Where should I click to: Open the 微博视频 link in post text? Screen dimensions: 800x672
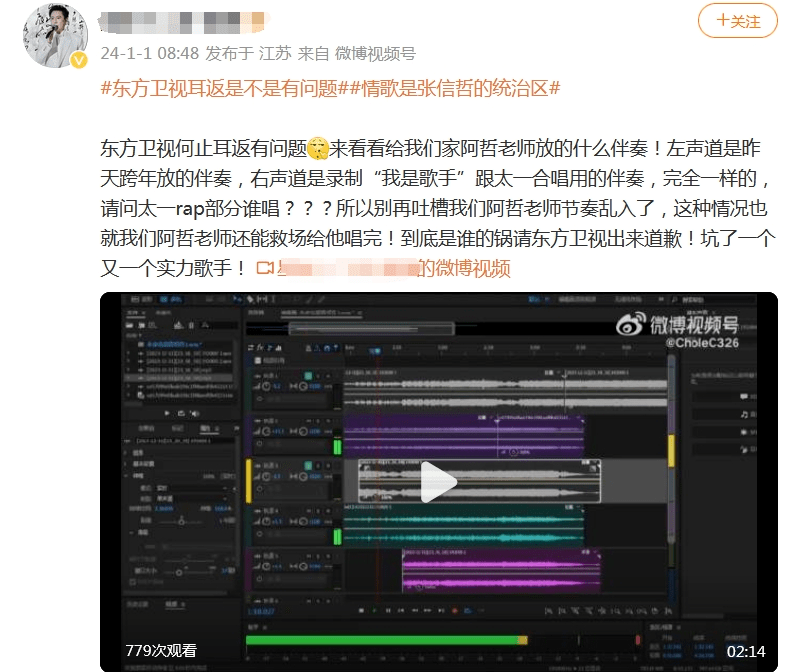pyautogui.click(x=464, y=268)
